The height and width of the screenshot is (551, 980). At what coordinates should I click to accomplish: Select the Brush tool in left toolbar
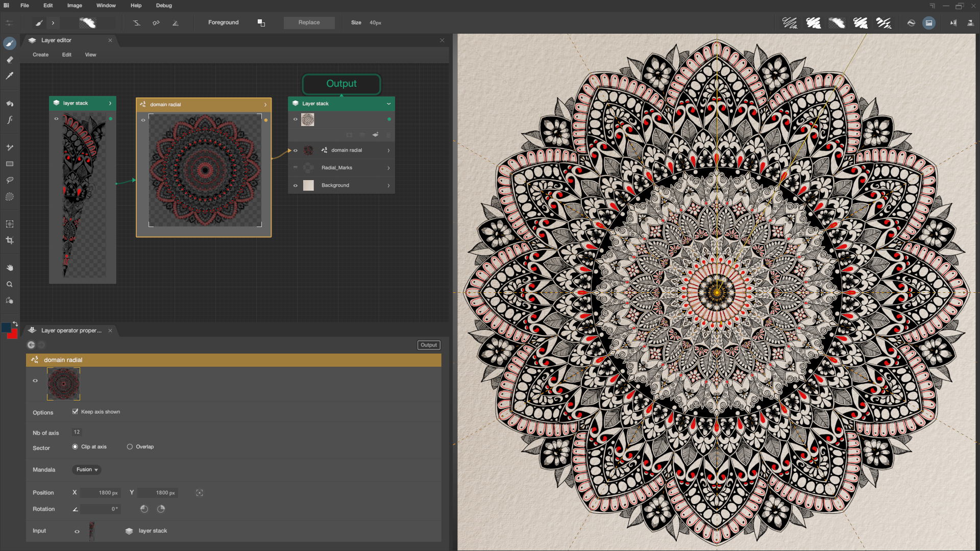click(10, 43)
